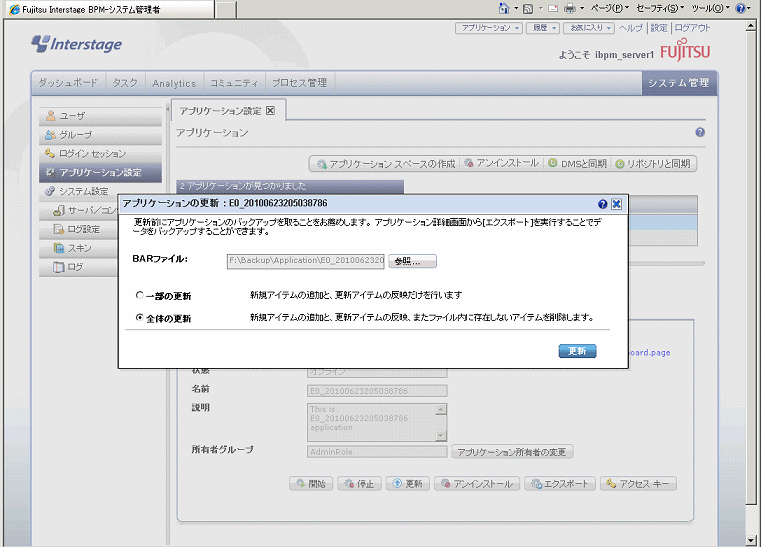The image size is (761, 547).
Task: Open the セーフティ(S) menu dropdown
Action: pyautogui.click(x=660, y=8)
